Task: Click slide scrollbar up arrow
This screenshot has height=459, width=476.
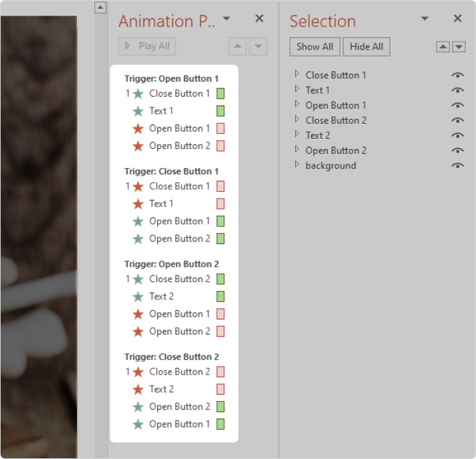Action: click(100, 7)
